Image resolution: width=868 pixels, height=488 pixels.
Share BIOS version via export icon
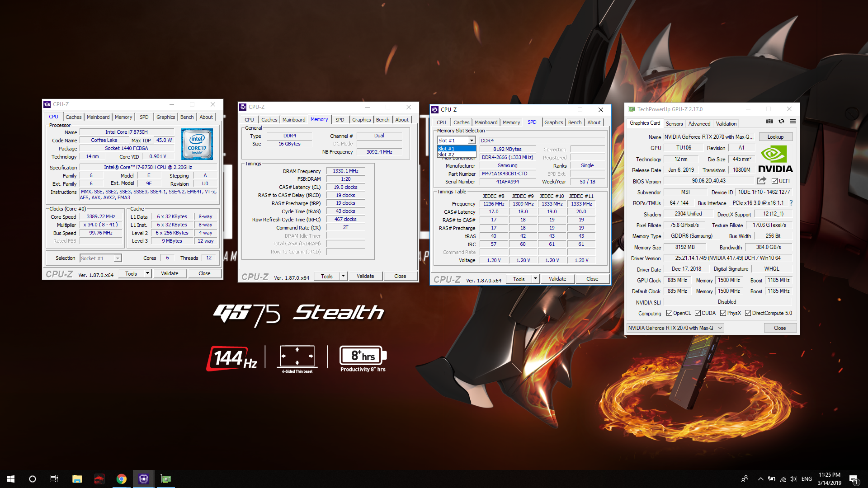point(761,181)
